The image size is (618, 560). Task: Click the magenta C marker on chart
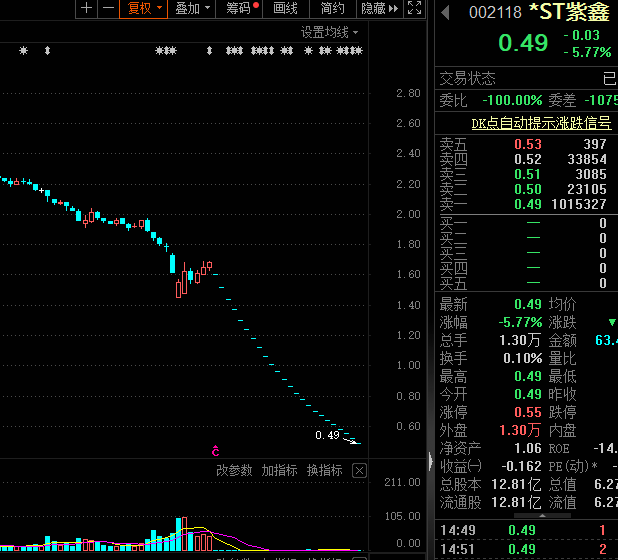pyautogui.click(x=216, y=451)
